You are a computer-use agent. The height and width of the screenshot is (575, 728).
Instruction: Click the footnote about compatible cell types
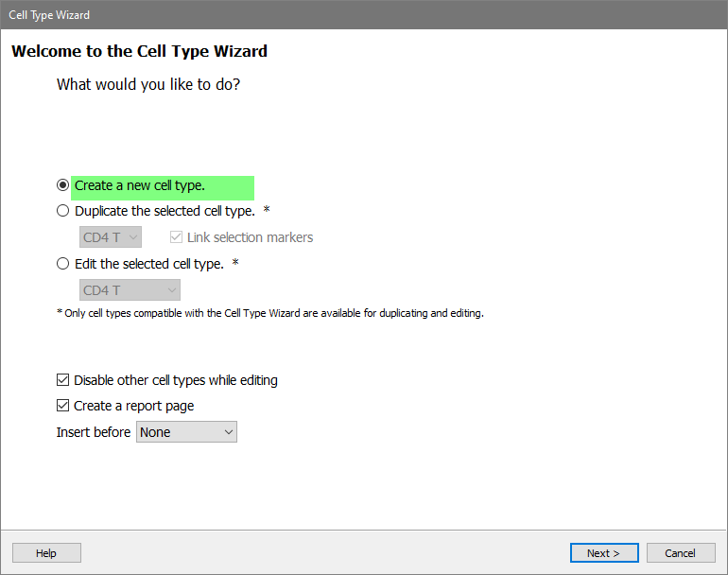click(x=270, y=313)
